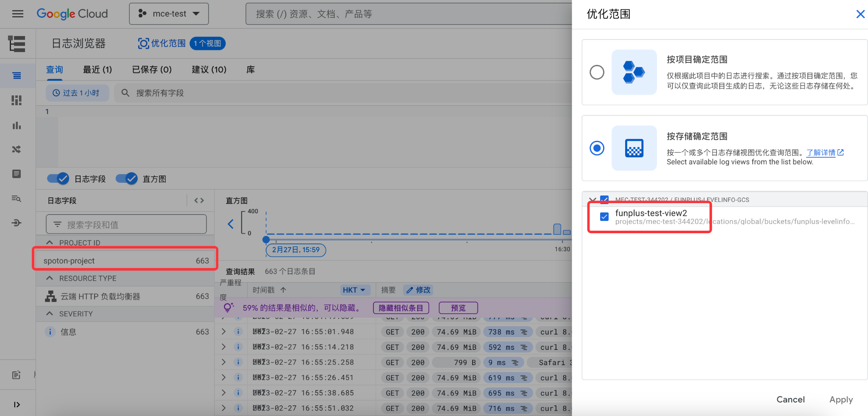The width and height of the screenshot is (868, 416).
Task: Click the 优化范围 refine scope button
Action: coord(162,43)
